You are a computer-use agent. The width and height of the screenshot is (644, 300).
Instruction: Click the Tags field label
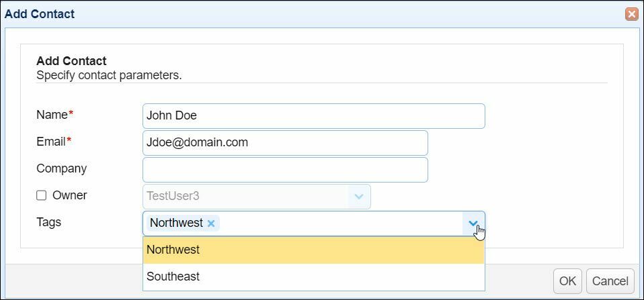tap(48, 222)
